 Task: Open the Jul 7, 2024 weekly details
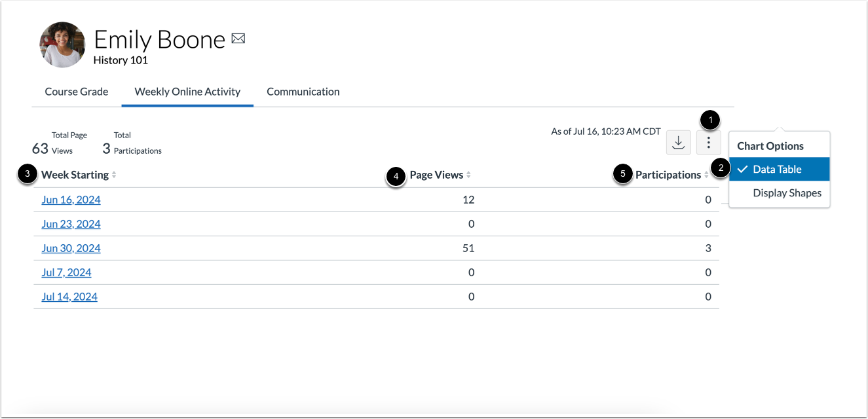[66, 272]
